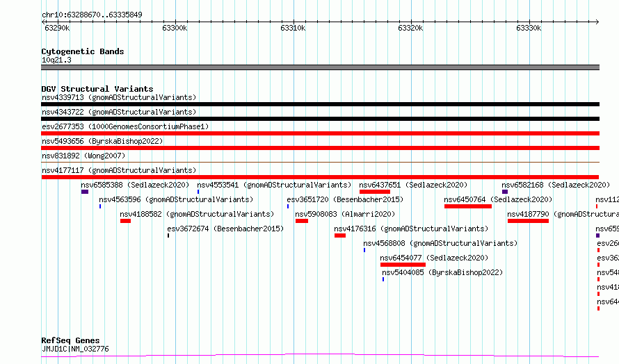Click the chr10:63288670..63335849 coordinates text
Image resolution: width=619 pixels, height=364 pixels.
[x=92, y=15]
